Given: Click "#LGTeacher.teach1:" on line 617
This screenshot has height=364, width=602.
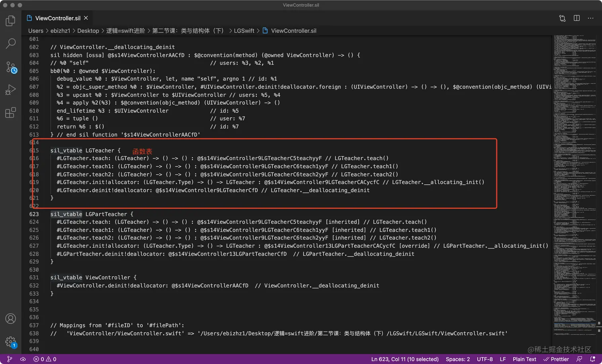Looking at the screenshot, I should (x=85, y=166).
